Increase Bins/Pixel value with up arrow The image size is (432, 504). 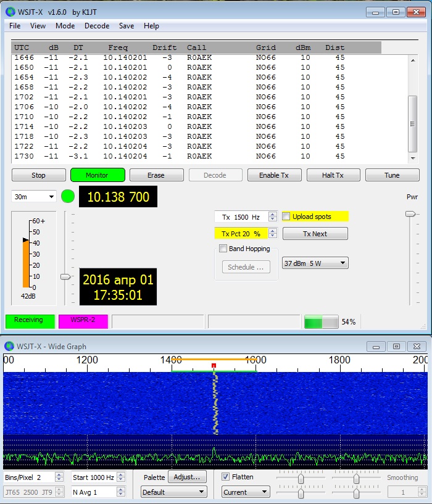[x=59, y=475]
